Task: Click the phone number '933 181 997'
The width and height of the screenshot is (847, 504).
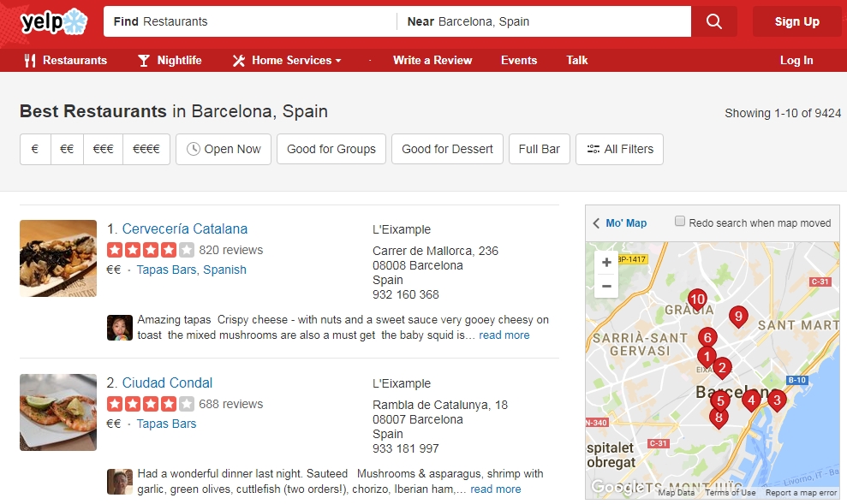Action: (406, 448)
